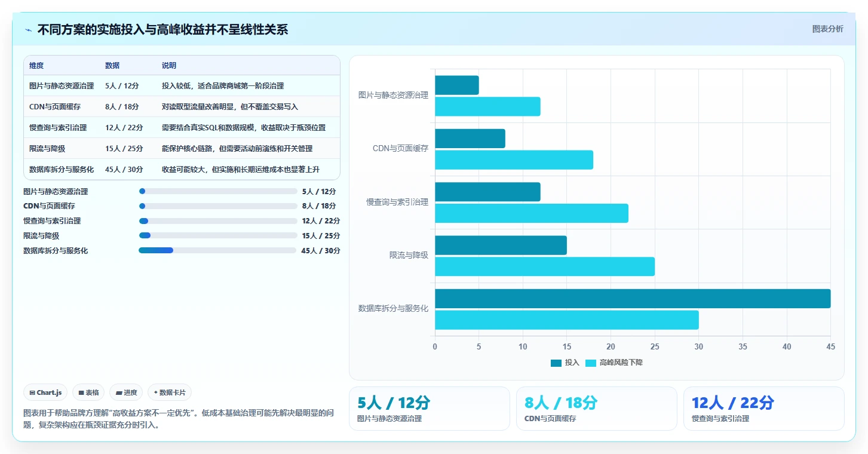This screenshot has height=454, width=868.
Task: Click table cell 慢查询与索引治理
Action: point(58,128)
